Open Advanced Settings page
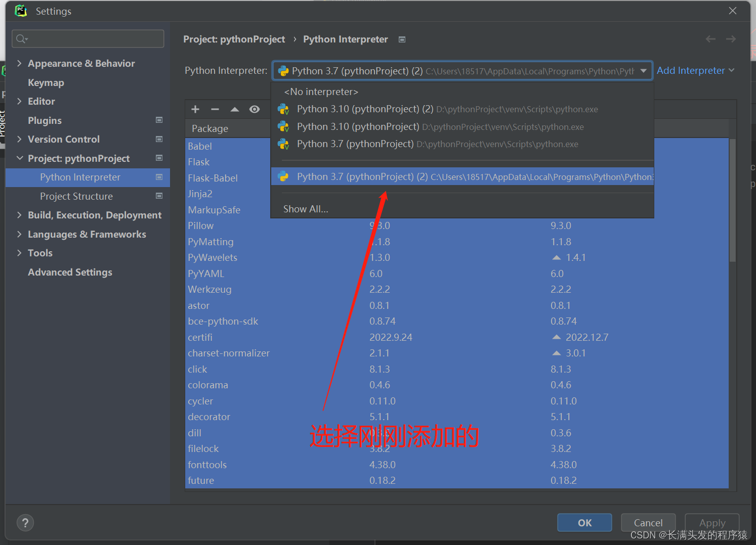The width and height of the screenshot is (756, 545). 70,272
